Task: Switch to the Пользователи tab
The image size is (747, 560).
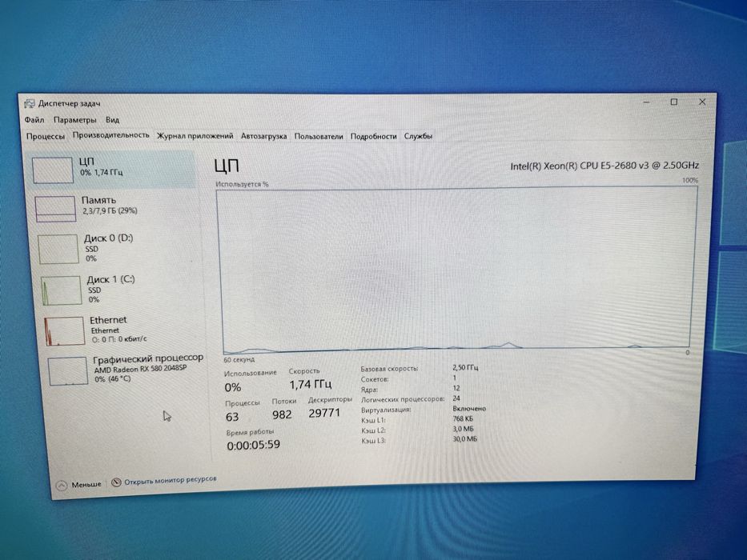Action: pos(319,136)
